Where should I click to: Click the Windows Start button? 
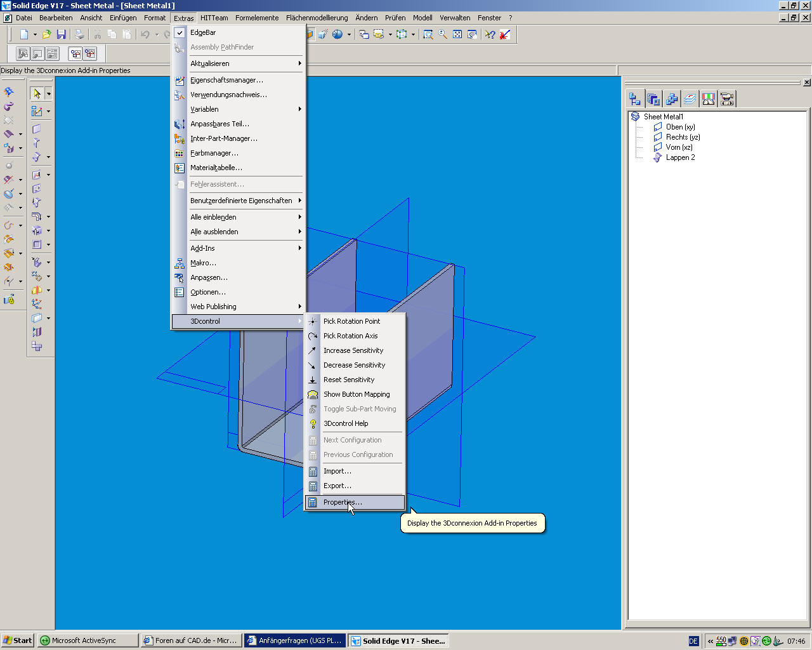pos(17,640)
